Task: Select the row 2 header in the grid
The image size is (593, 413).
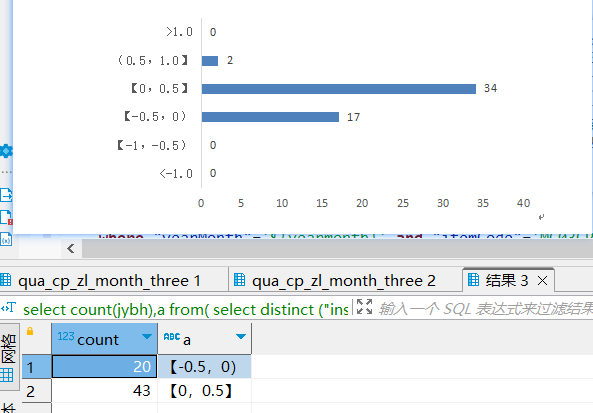Action: 36,391
